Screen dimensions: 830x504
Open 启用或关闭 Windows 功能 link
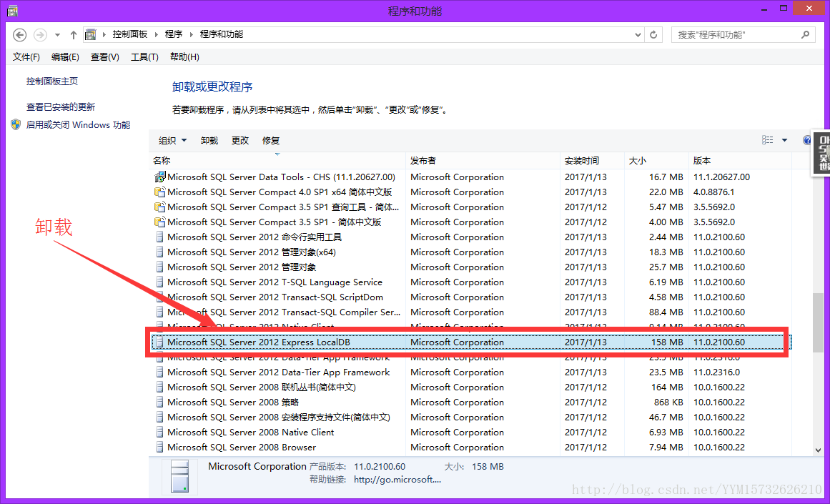tap(78, 125)
